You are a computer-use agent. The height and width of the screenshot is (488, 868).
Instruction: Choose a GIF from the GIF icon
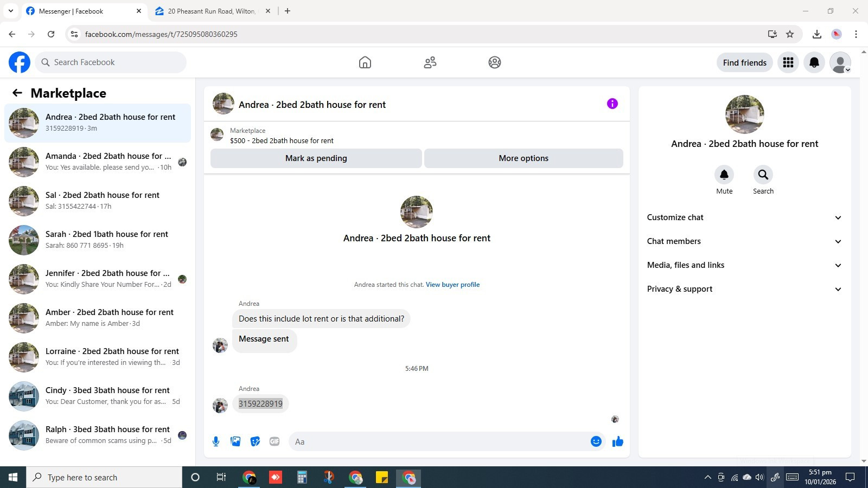[275, 441]
